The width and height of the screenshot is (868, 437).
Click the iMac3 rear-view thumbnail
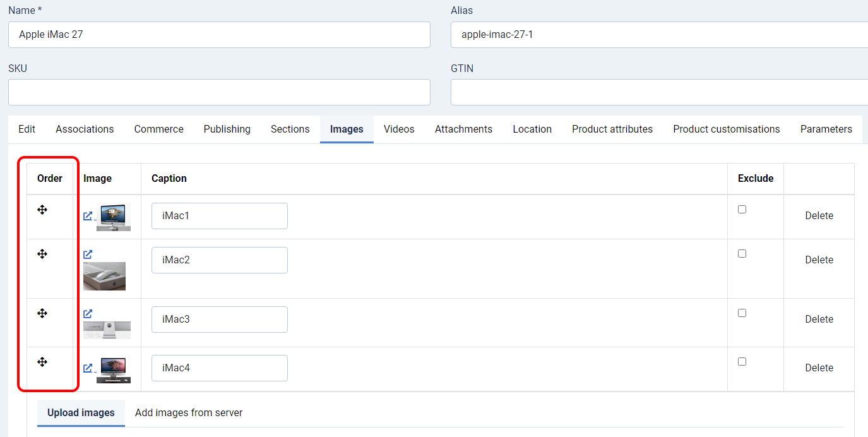click(x=107, y=330)
